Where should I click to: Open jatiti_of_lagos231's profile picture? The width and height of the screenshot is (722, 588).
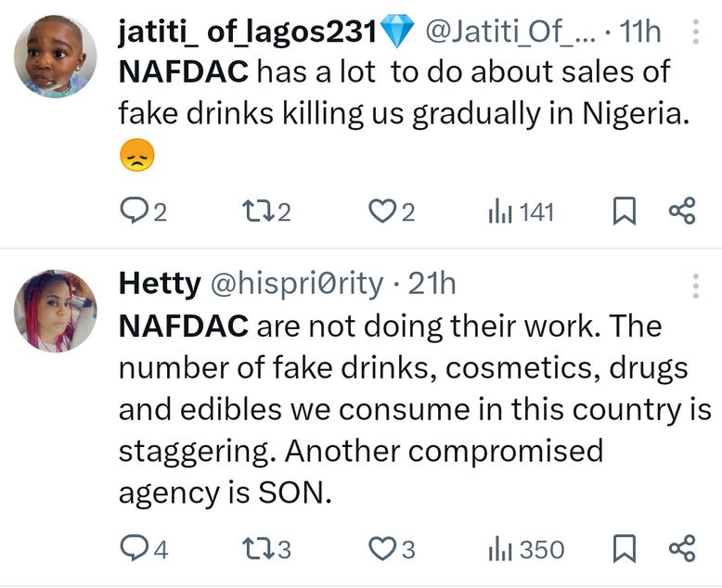[56, 56]
